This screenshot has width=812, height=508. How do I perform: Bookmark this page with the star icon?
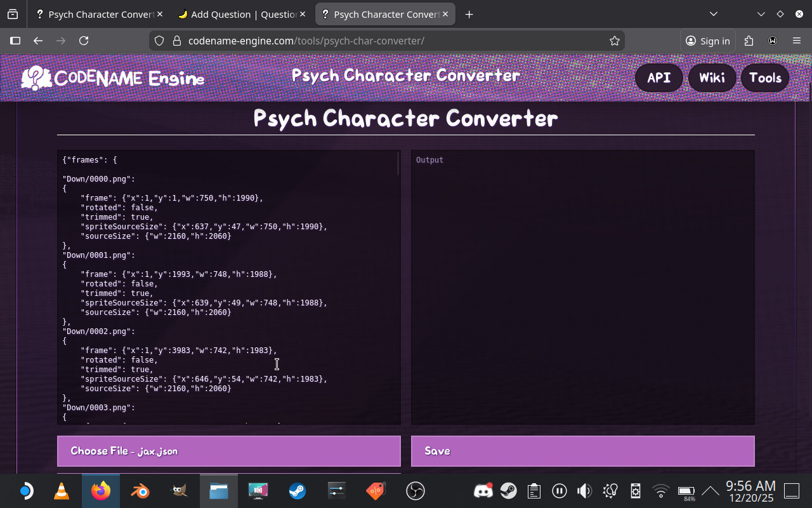614,41
